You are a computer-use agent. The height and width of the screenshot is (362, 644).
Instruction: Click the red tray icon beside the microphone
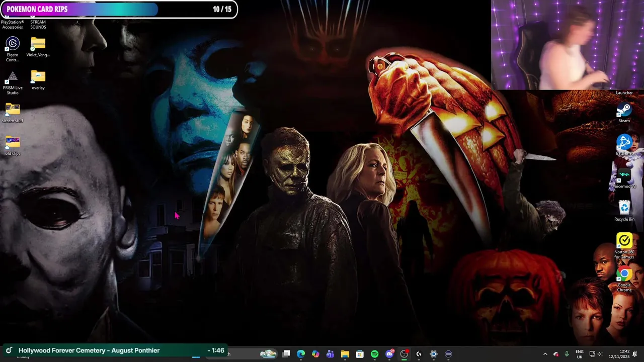coord(556,354)
